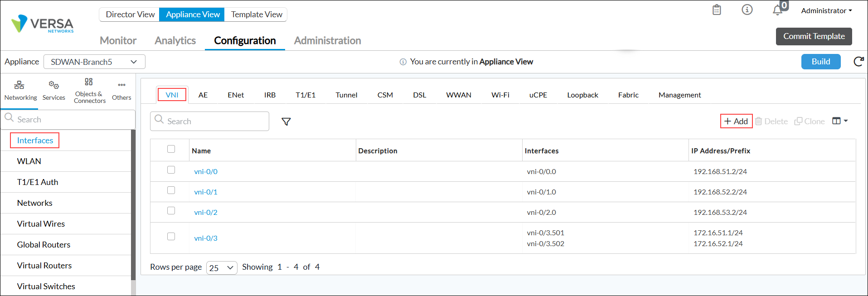Expand the Appliance SDWAN-Branch5 dropdown
The width and height of the screenshot is (868, 296).
pos(94,62)
